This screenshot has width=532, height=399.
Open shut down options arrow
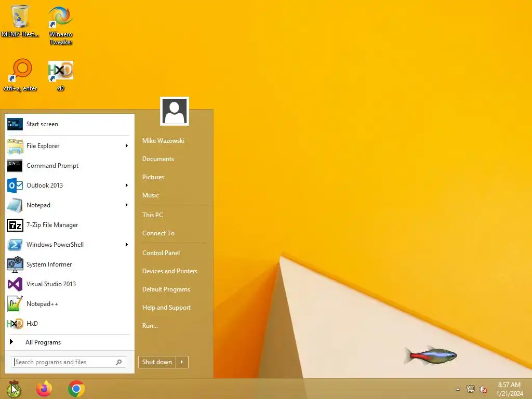click(x=182, y=362)
